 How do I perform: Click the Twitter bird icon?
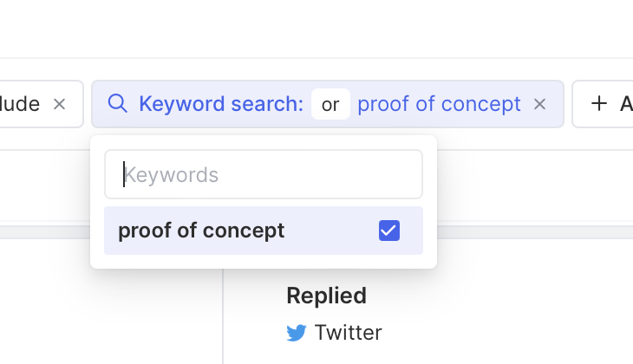click(x=297, y=333)
